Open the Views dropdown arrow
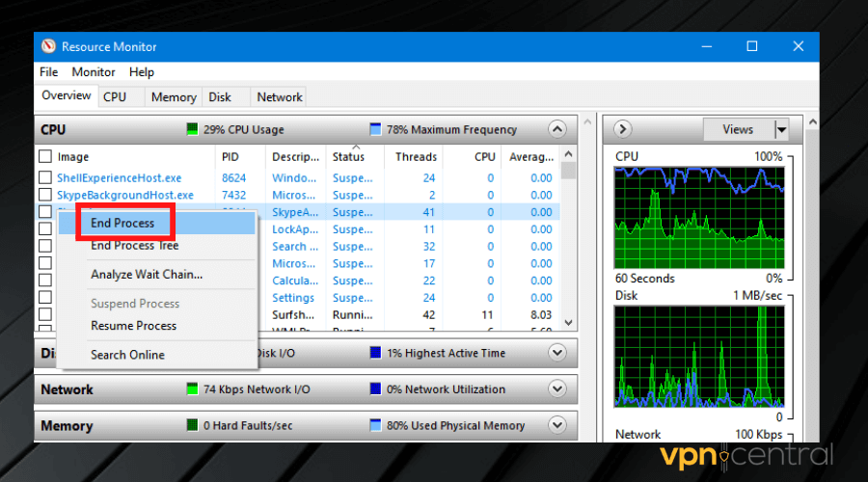This screenshot has height=482, width=868. (781, 129)
